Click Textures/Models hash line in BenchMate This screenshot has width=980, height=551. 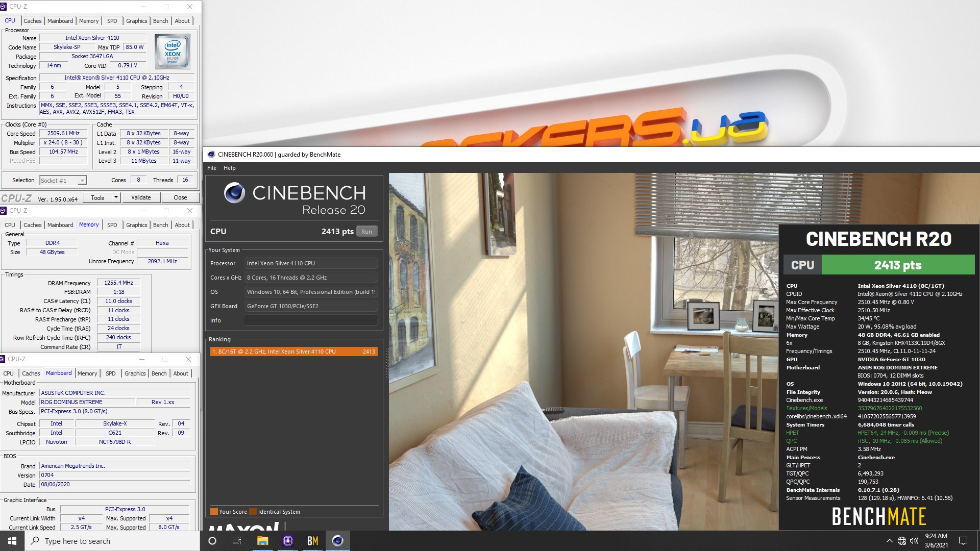point(854,408)
